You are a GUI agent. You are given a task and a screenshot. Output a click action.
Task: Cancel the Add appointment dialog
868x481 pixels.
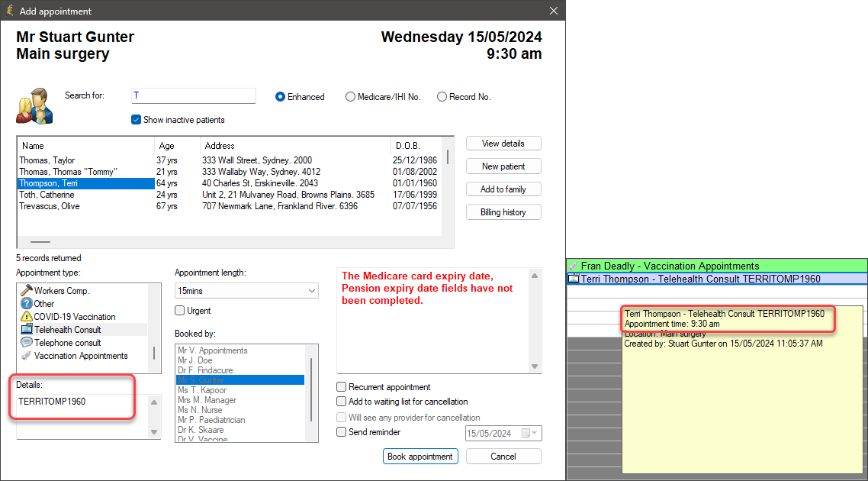click(503, 457)
